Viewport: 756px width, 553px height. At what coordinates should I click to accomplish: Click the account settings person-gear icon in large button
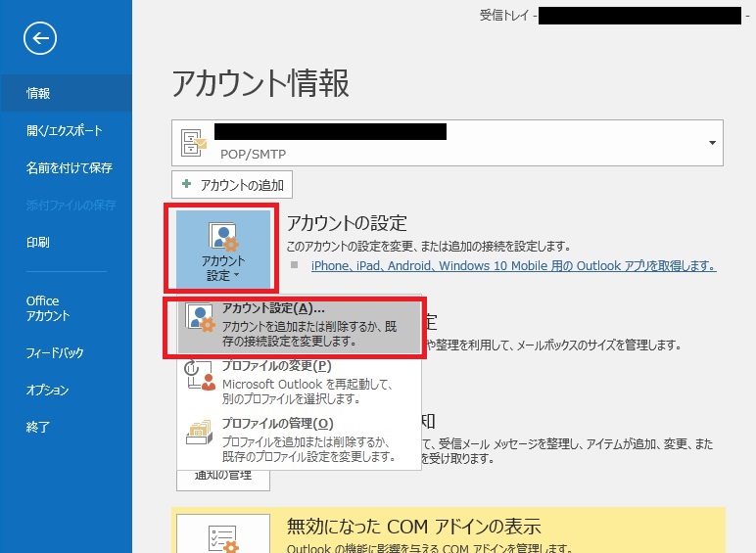click(x=223, y=237)
